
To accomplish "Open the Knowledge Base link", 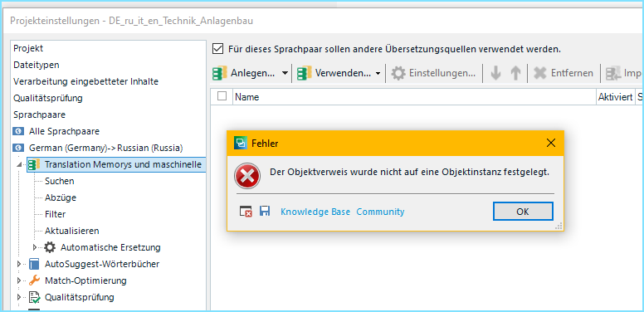I will point(315,212).
